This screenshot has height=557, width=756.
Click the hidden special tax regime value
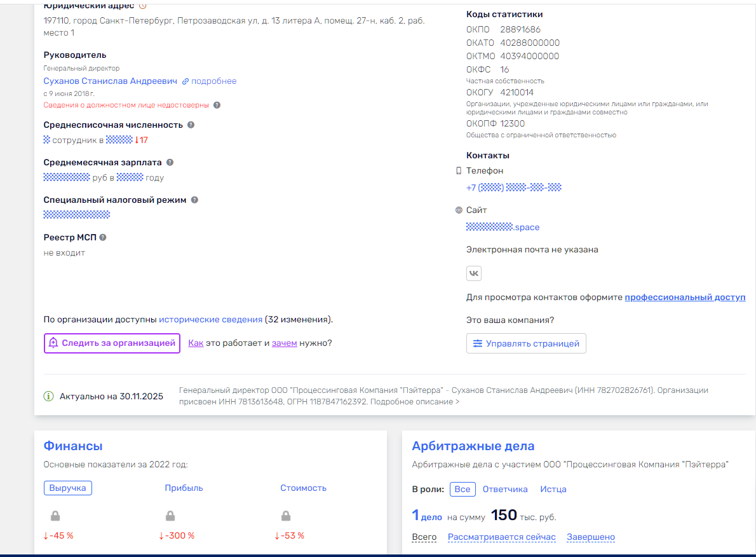[x=77, y=215]
